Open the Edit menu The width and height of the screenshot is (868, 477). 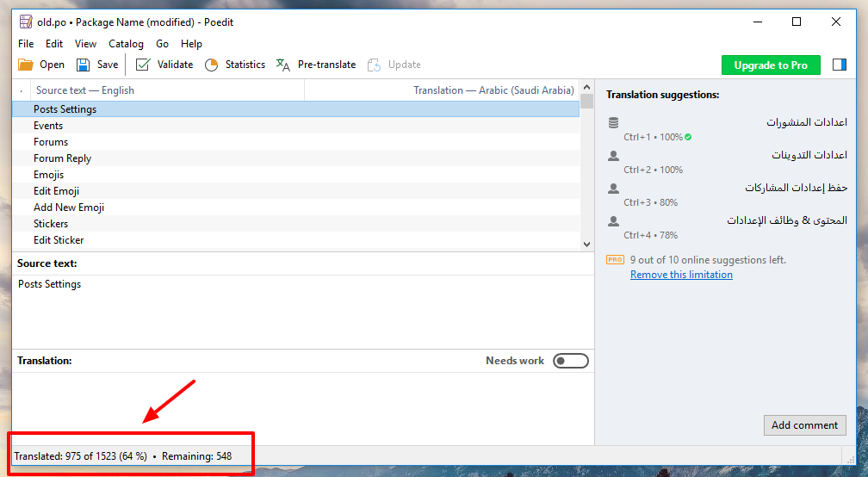[x=53, y=44]
